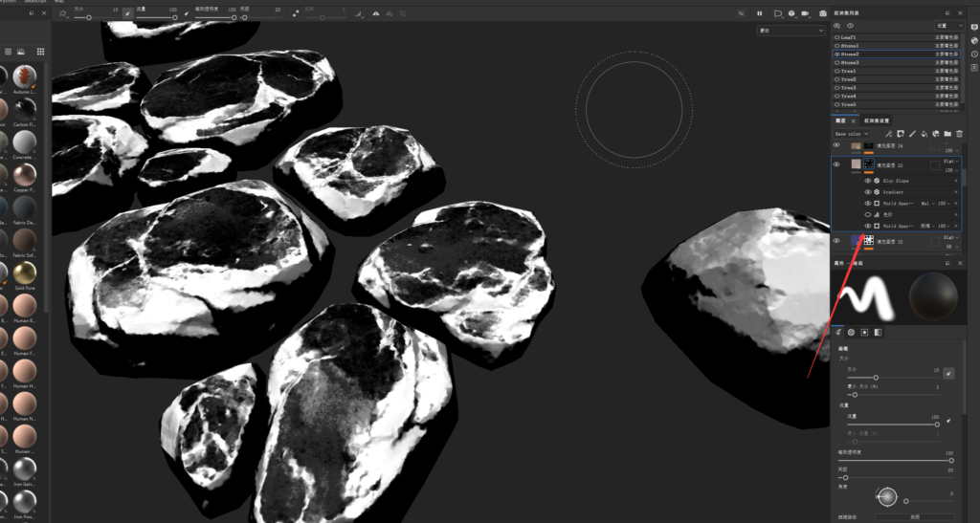Viewport: 980px width, 523px height.
Task: Open the brush preset dropdown in top toolbar
Action: point(63,13)
